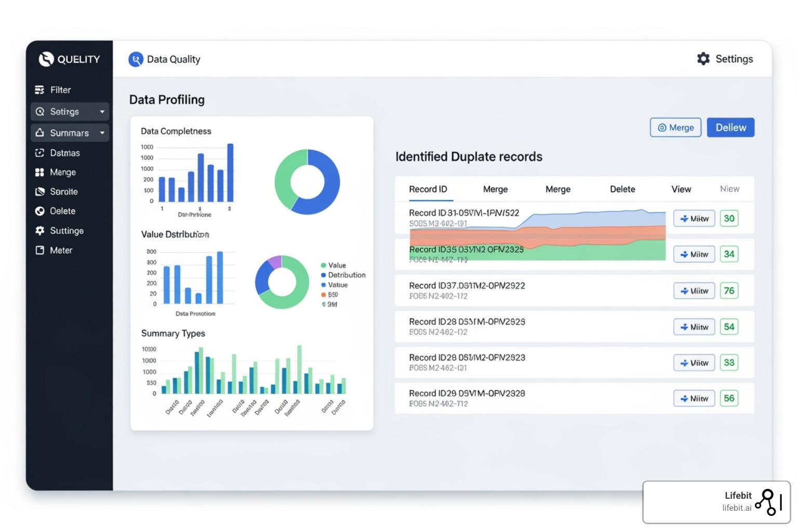This screenshot has width=798, height=532.
Task: Click the Meter sidebar icon
Action: click(39, 250)
